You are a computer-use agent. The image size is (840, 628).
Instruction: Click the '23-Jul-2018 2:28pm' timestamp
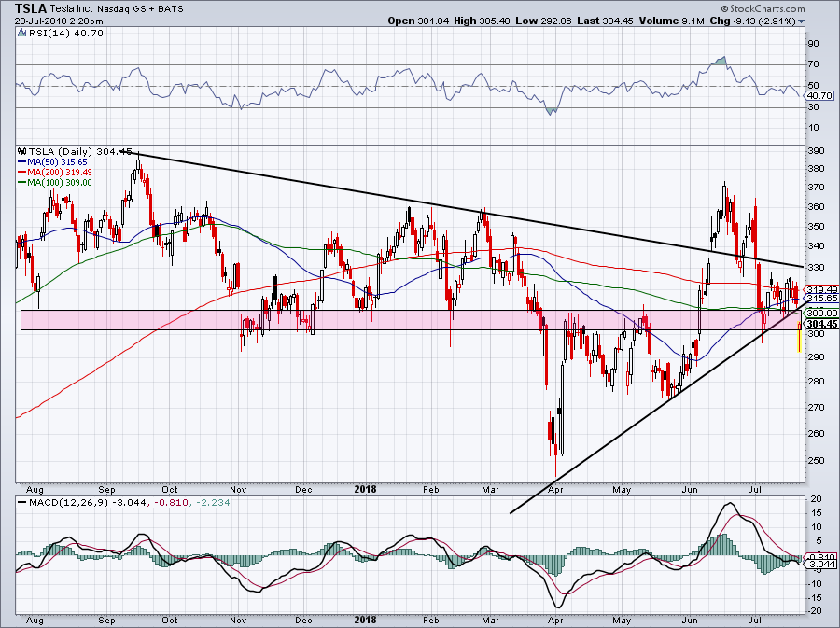coord(59,21)
